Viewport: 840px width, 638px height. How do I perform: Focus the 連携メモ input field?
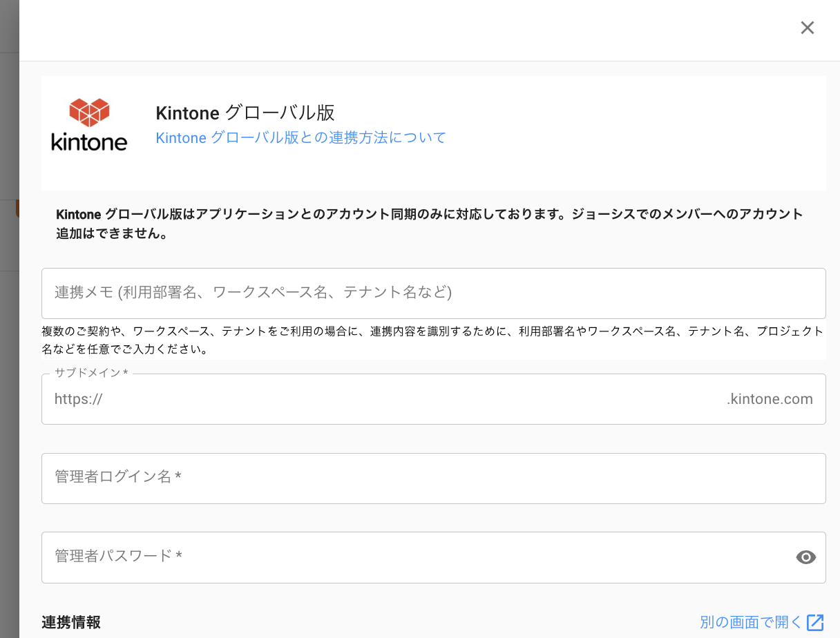point(433,293)
